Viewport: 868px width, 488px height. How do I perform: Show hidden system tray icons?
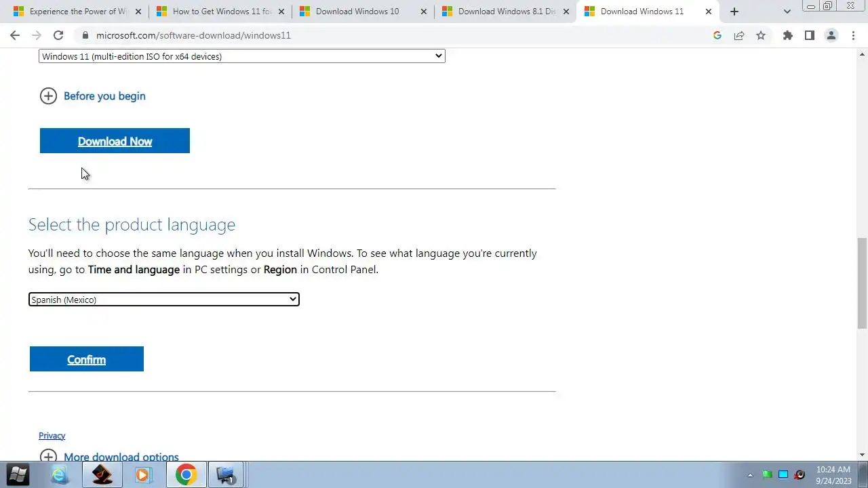coord(750,475)
